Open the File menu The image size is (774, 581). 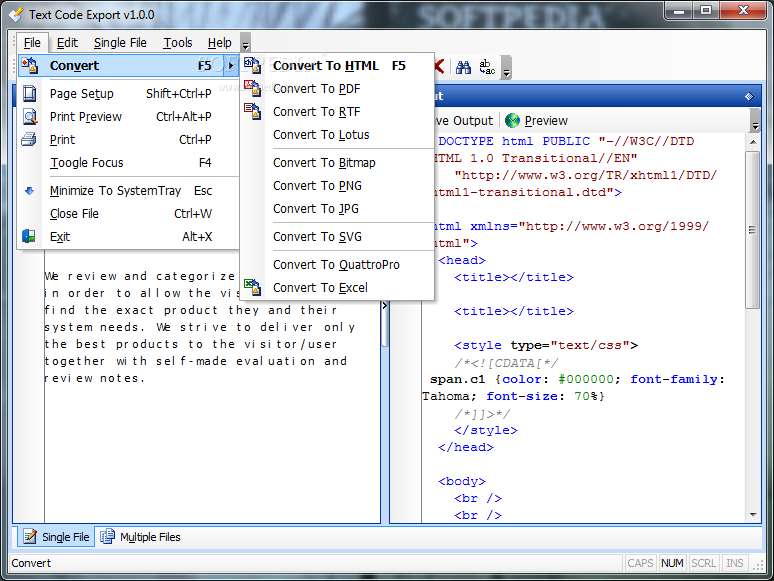coord(32,43)
